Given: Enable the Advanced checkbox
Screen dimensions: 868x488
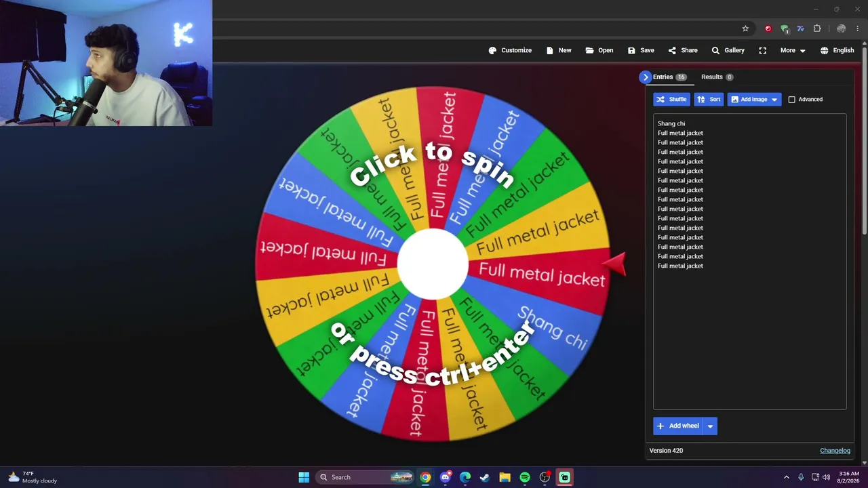Looking at the screenshot, I should point(791,100).
